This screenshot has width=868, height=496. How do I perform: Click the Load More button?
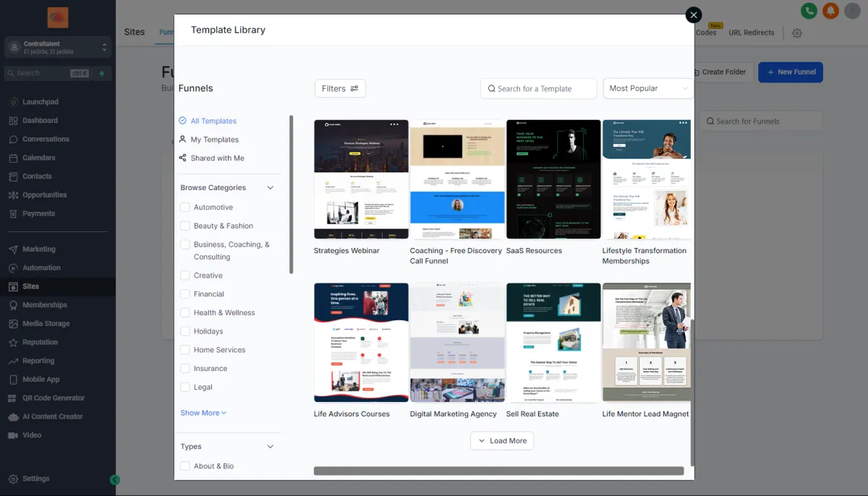[502, 441]
